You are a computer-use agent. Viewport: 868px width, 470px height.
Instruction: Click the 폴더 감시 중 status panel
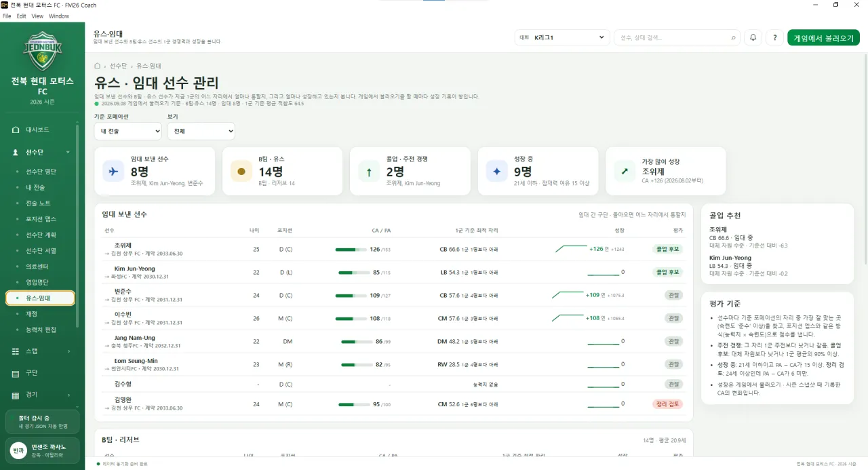42,421
